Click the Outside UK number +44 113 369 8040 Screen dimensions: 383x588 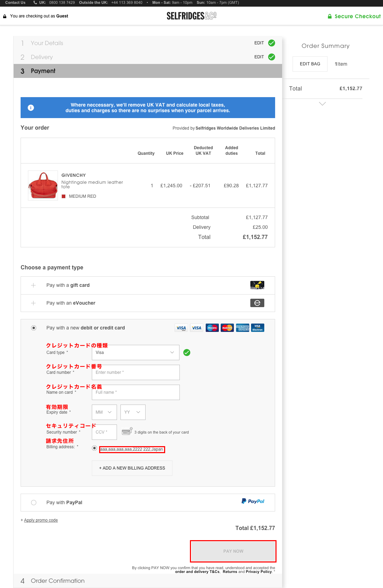pyautogui.click(x=127, y=2)
